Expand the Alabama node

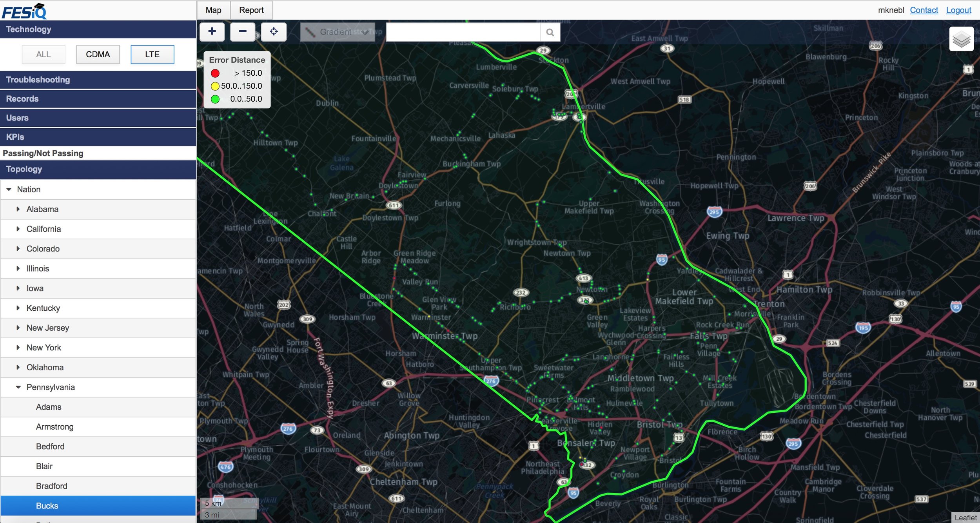click(18, 209)
